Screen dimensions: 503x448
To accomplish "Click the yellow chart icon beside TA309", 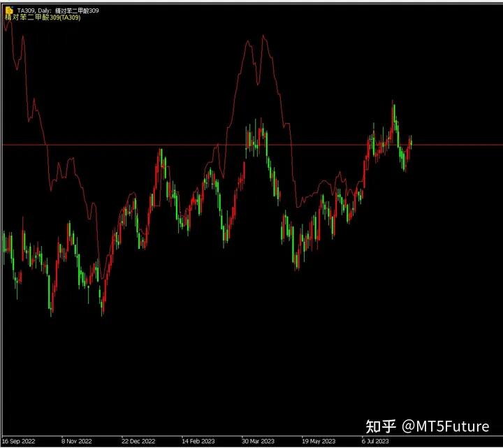I will click(8, 10).
